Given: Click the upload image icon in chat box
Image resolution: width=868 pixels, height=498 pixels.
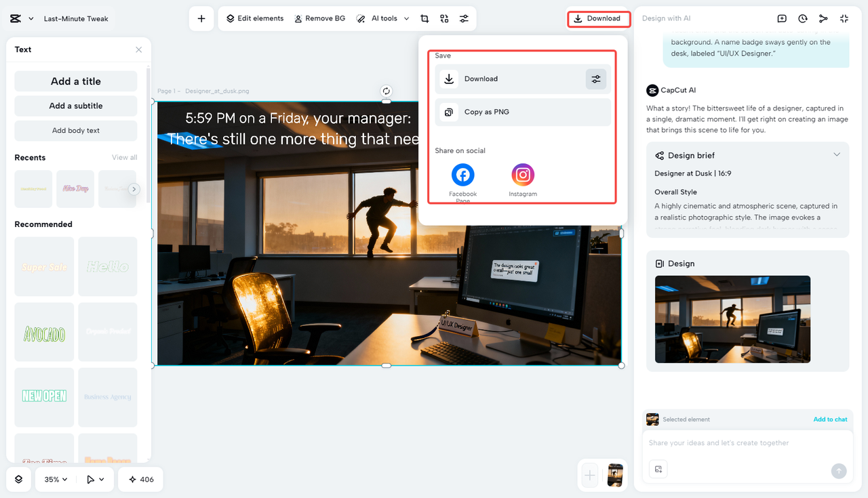Looking at the screenshot, I should pos(658,469).
